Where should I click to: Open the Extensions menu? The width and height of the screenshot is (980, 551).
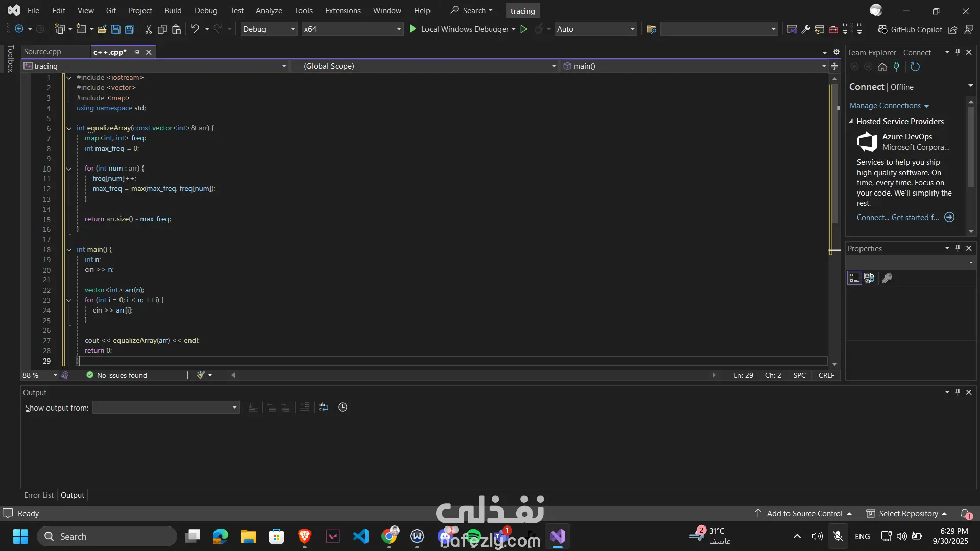pos(343,10)
